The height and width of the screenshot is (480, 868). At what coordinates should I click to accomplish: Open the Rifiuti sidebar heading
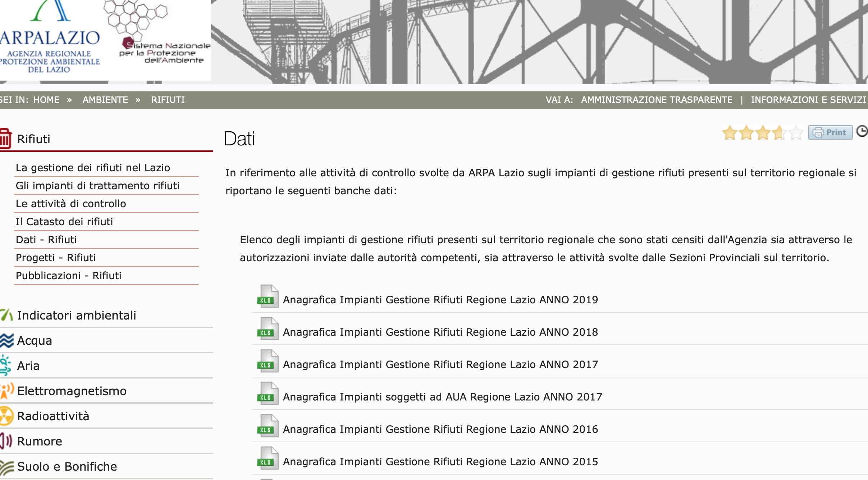pos(34,139)
